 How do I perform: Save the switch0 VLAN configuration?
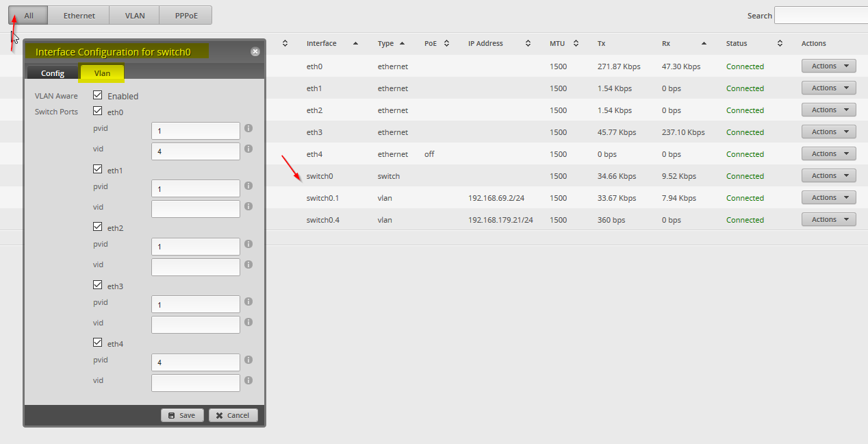click(x=182, y=415)
